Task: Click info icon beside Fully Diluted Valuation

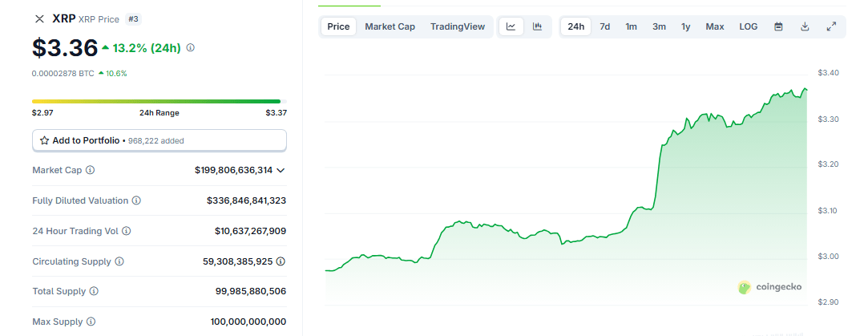Action: coord(136,200)
